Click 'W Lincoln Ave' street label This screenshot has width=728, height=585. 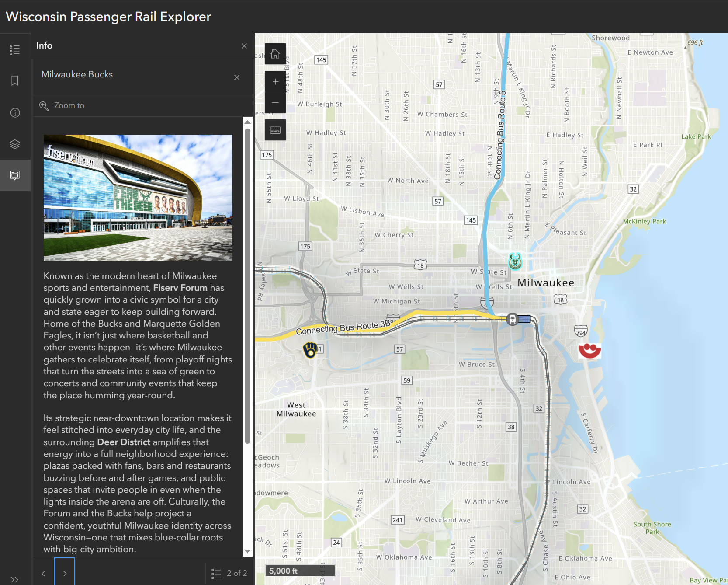point(407,481)
